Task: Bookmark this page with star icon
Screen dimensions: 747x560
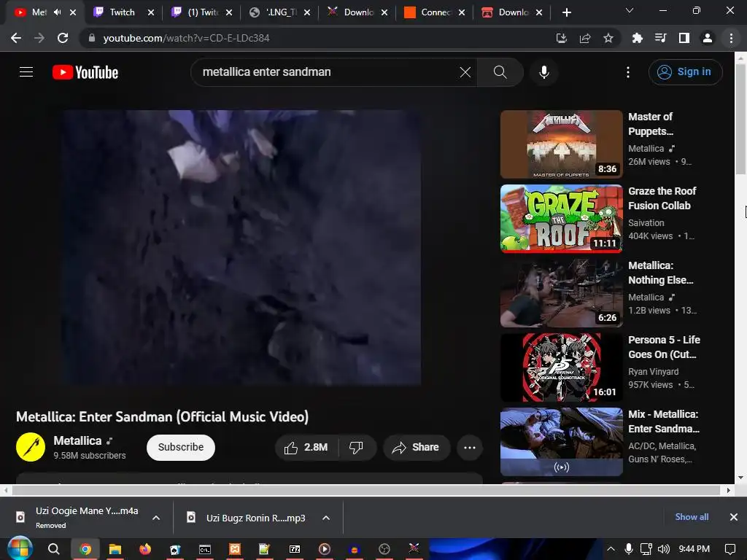Action: click(608, 38)
